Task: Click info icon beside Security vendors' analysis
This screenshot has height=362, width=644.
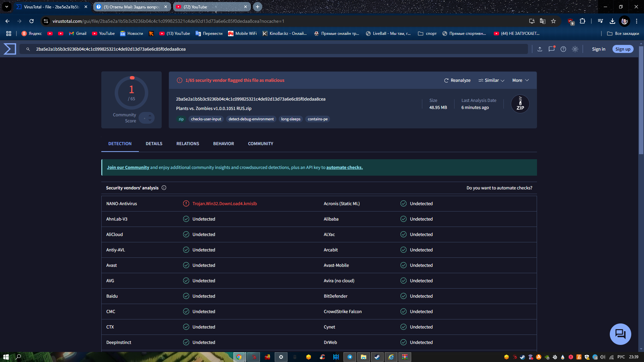Action: click(x=164, y=188)
